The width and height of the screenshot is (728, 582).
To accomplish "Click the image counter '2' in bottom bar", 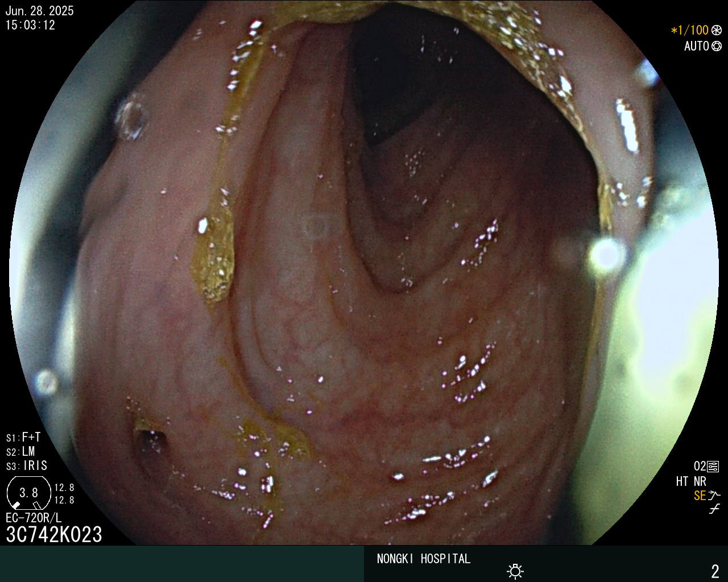I will (715, 571).
